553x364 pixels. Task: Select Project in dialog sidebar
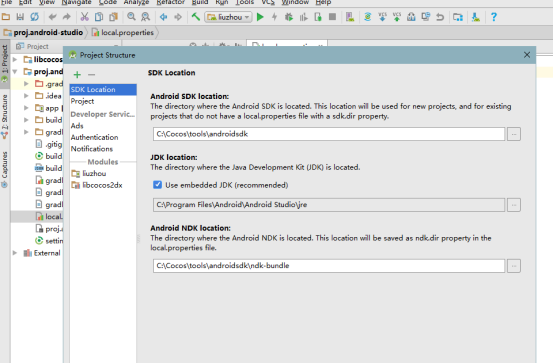pos(82,101)
